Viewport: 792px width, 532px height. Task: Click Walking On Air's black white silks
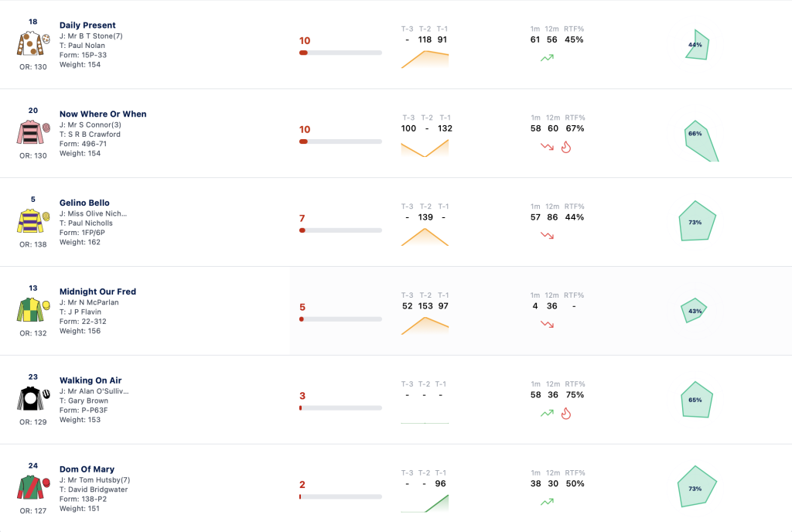[33, 399]
